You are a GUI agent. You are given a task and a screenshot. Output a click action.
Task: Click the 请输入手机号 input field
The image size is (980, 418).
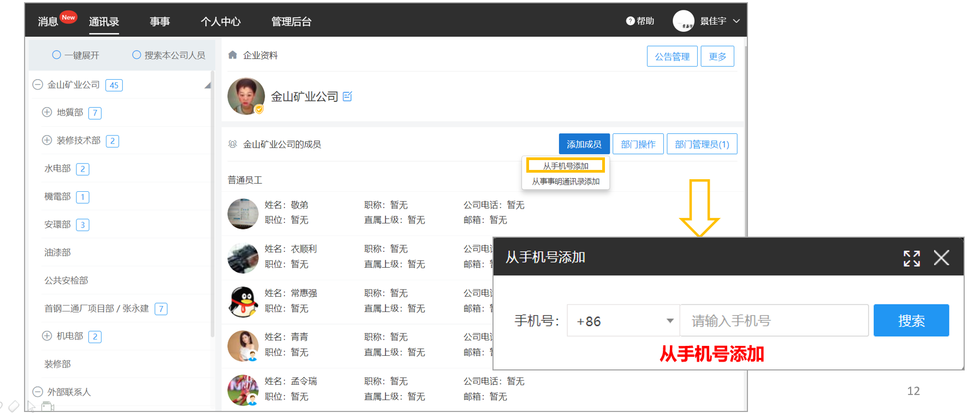pos(774,321)
